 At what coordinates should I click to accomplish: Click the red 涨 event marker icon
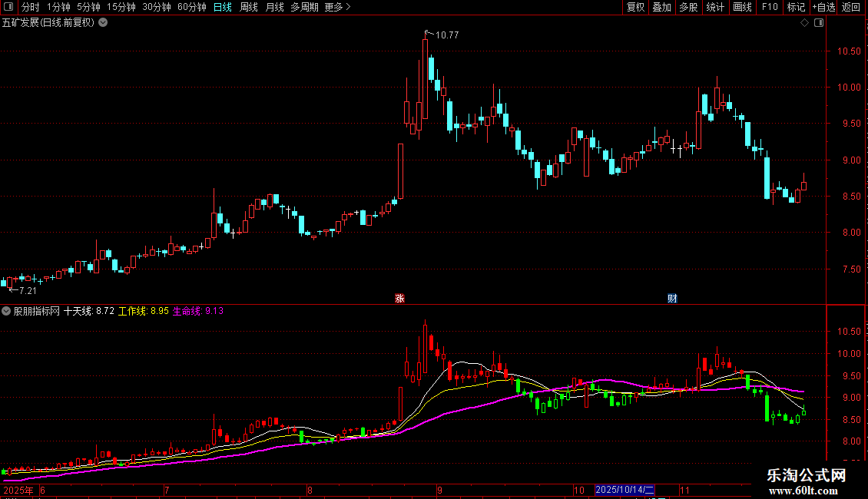click(x=399, y=298)
